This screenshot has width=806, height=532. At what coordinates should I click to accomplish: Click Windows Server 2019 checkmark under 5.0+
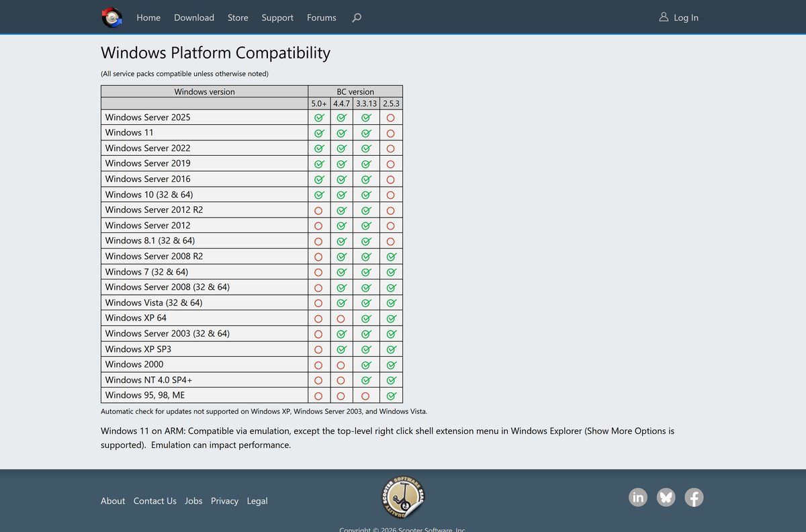pyautogui.click(x=319, y=164)
